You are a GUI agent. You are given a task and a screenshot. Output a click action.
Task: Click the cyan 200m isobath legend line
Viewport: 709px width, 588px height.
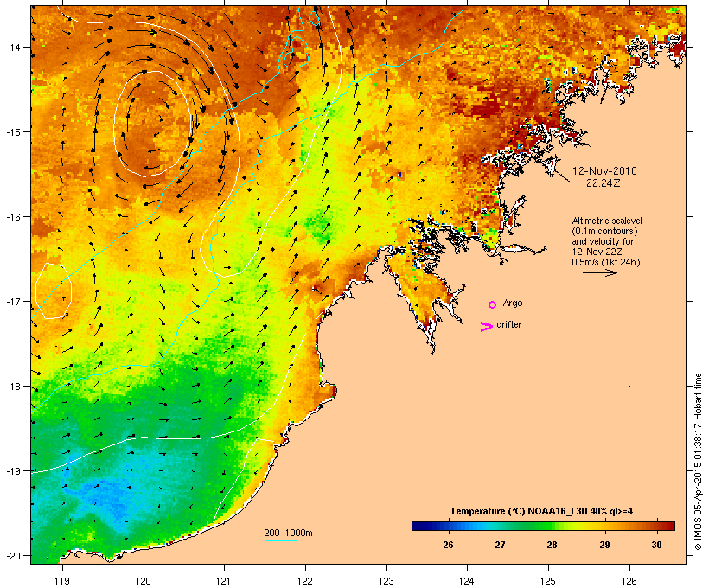click(281, 540)
